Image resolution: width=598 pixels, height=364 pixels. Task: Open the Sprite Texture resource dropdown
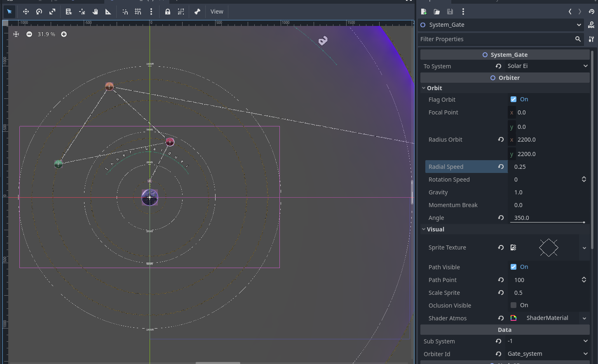click(x=584, y=248)
